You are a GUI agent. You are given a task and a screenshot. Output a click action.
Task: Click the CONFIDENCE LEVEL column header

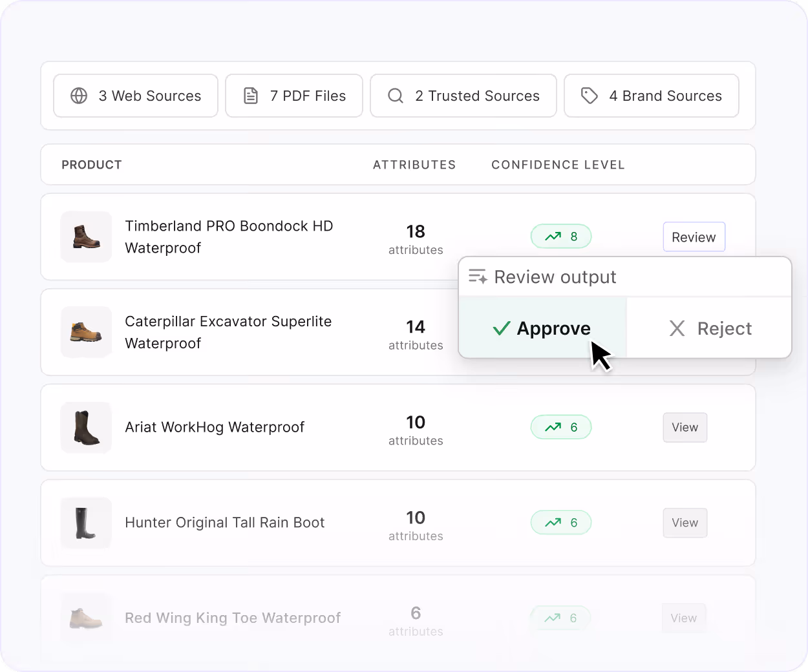click(x=558, y=165)
